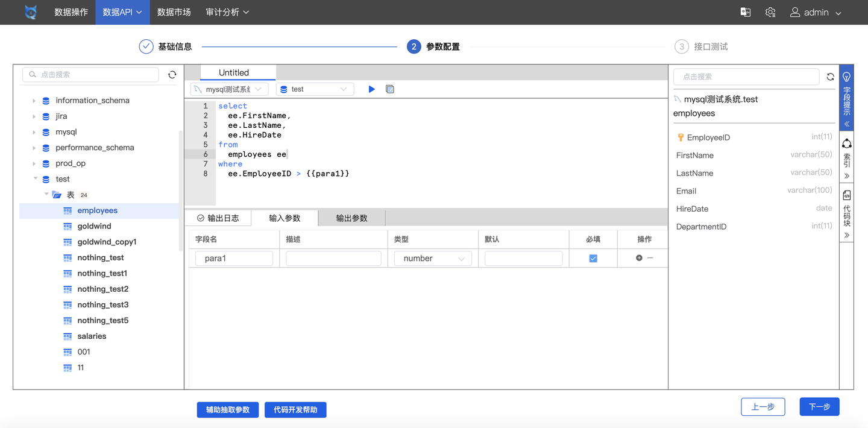Click the 下一步 next step button
The width and height of the screenshot is (868, 428).
(x=819, y=406)
